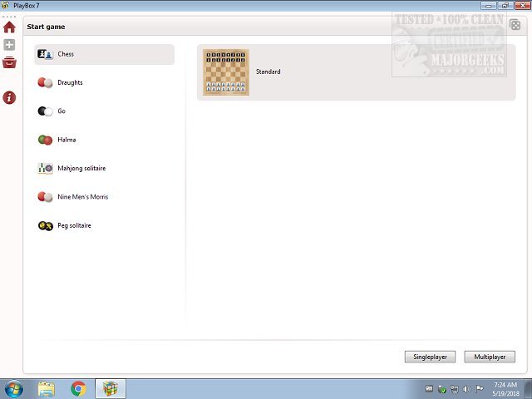The height and width of the screenshot is (399, 532).
Task: Start a Multiplayer game
Action: (x=490, y=357)
